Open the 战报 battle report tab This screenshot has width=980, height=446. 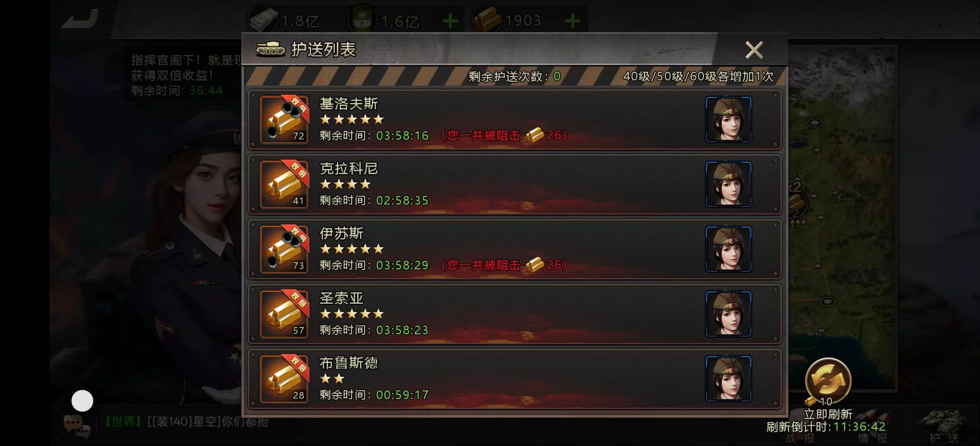point(801,438)
